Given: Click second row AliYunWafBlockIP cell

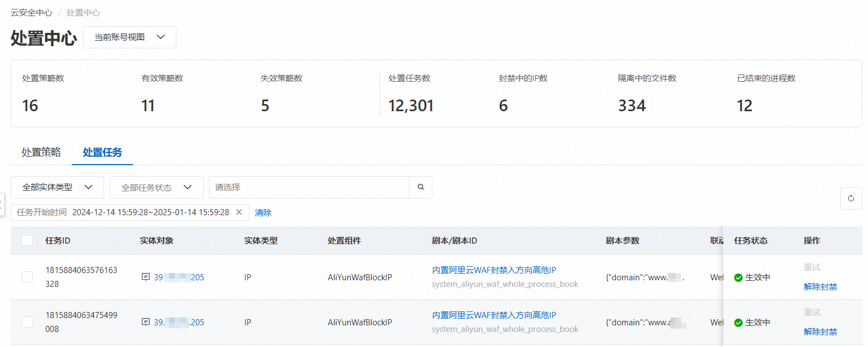Looking at the screenshot, I should point(360,322).
